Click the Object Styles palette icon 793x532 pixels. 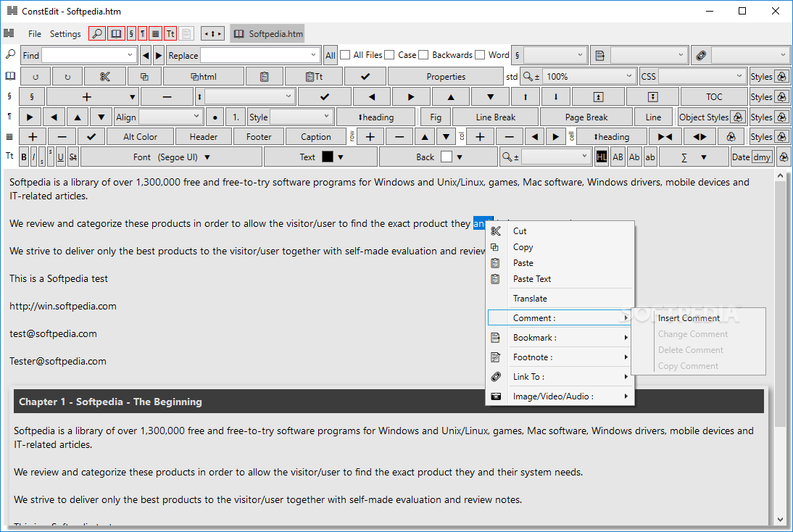[738, 117]
